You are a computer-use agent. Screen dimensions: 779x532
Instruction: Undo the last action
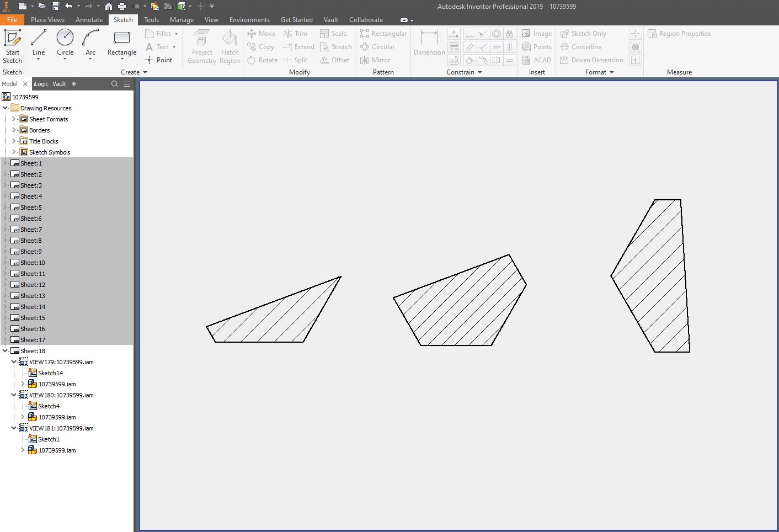coord(69,6)
